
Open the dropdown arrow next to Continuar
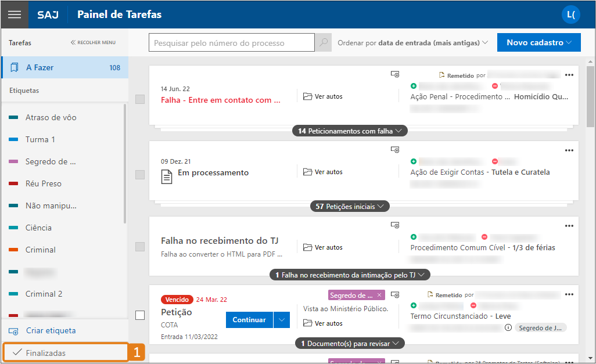tap(281, 319)
